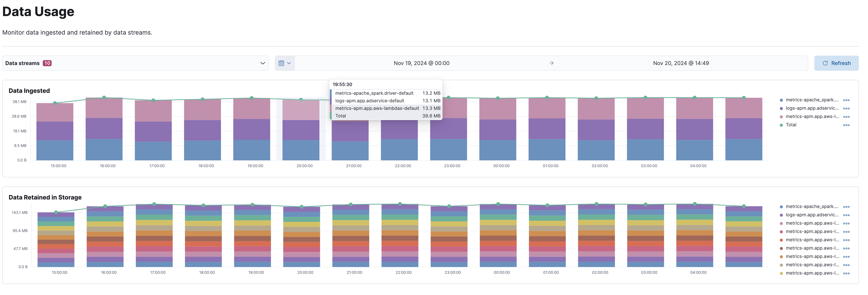
Task: Edit end date Nov 20, 2024 @ 14:49
Action: tap(681, 63)
